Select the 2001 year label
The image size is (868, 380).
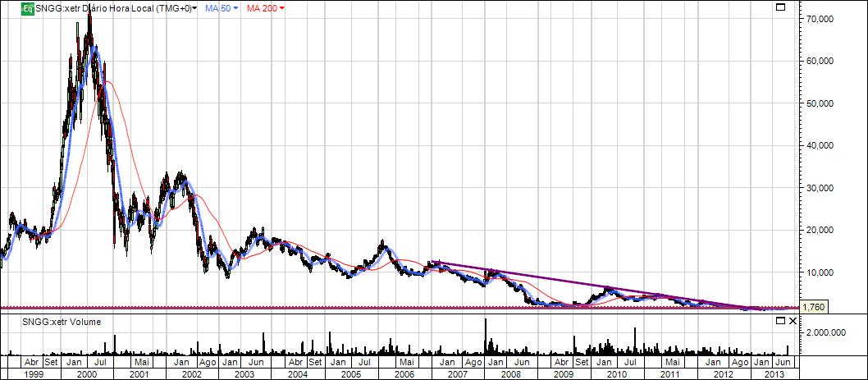[139, 374]
